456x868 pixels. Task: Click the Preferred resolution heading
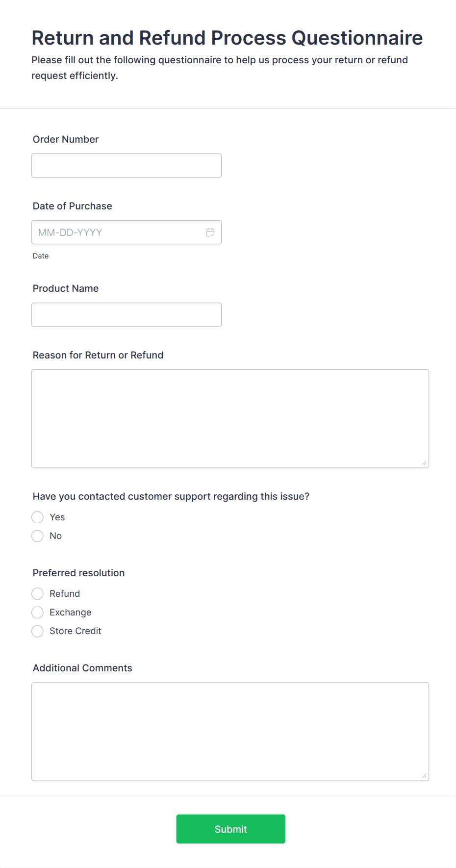pos(78,573)
